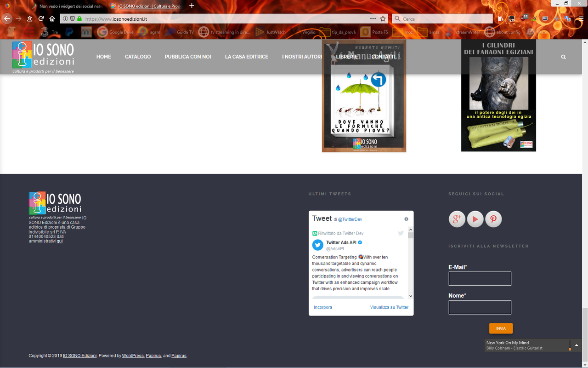Open the Pinterest social icon

pyautogui.click(x=493, y=219)
